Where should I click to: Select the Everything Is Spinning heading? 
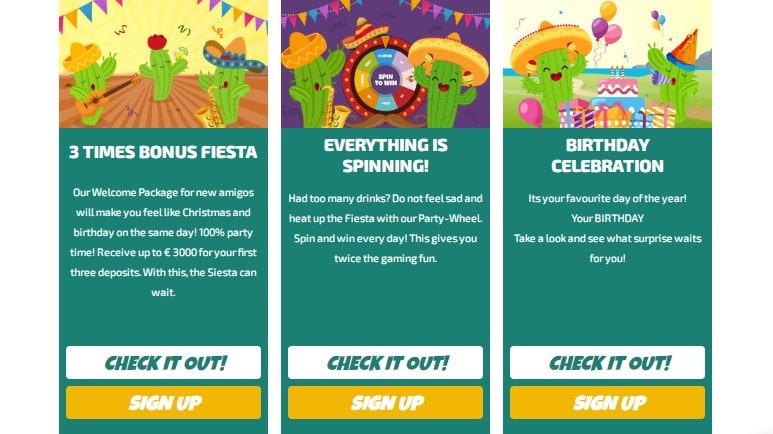(385, 155)
